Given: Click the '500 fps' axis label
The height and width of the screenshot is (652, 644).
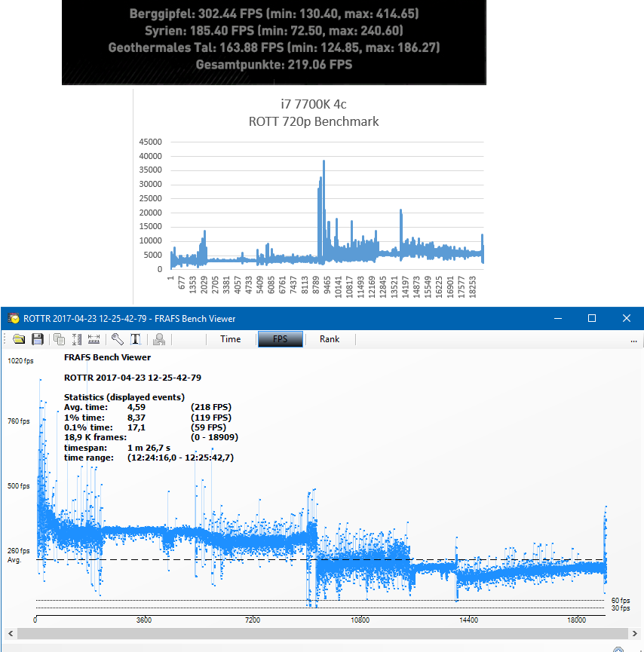Looking at the screenshot, I should (x=19, y=486).
